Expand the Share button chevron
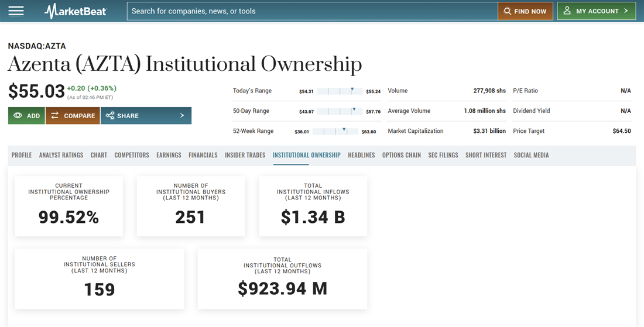Viewport: 644px width, 327px height. (182, 116)
